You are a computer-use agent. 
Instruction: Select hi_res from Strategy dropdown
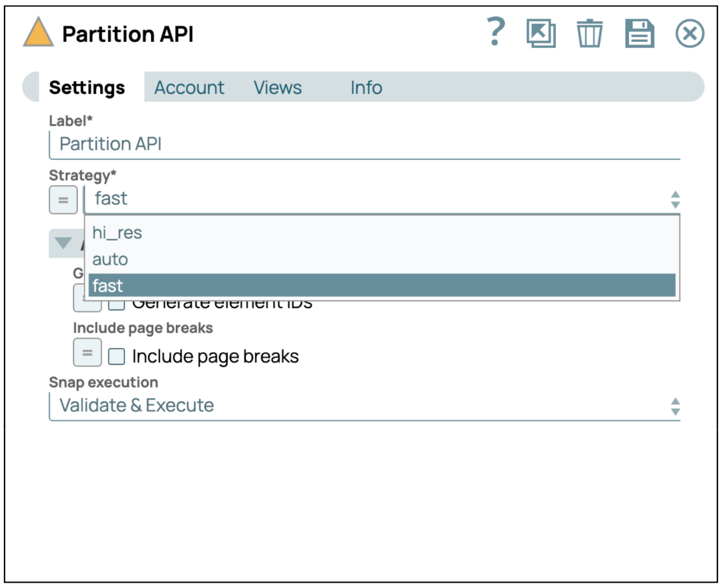coord(117,233)
